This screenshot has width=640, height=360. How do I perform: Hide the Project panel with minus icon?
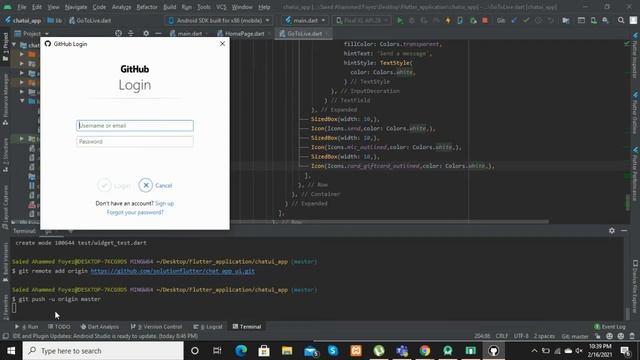158,33
